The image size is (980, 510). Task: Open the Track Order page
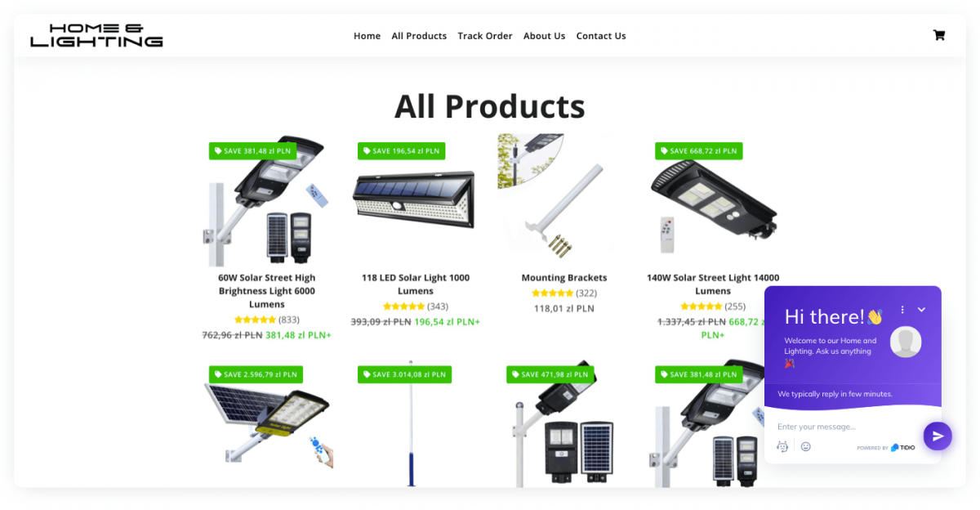click(485, 36)
